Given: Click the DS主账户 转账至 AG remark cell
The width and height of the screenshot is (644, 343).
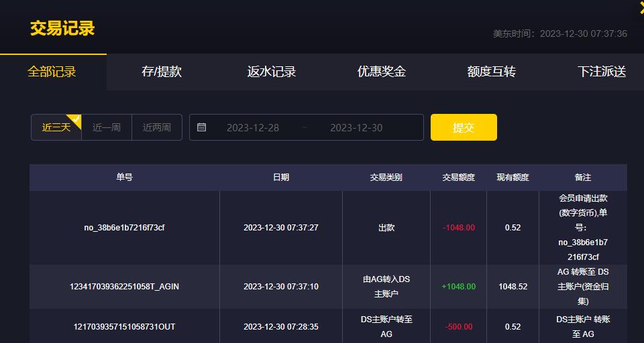Looking at the screenshot, I should 583,327.
